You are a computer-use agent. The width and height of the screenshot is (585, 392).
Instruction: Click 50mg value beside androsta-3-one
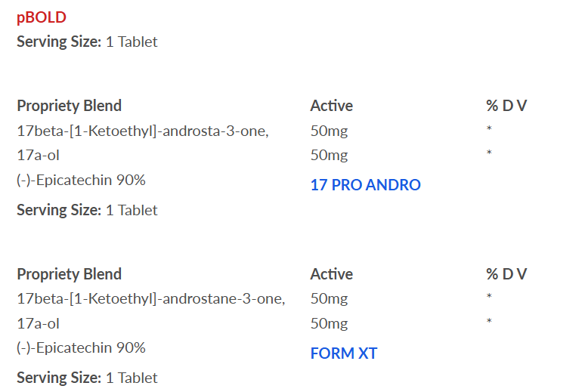click(x=329, y=131)
